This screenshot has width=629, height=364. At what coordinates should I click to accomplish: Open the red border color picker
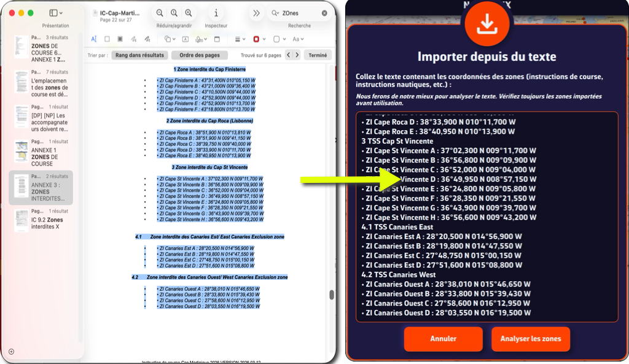point(258,39)
